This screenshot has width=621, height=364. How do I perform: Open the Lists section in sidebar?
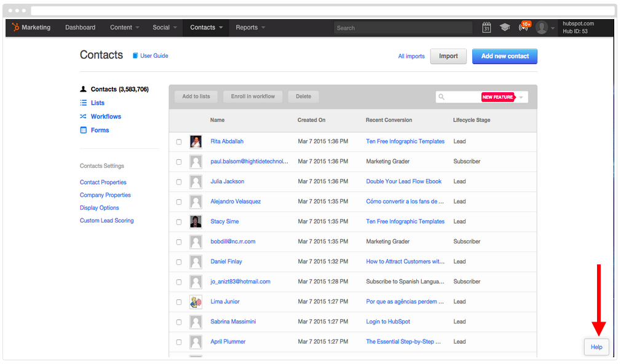click(x=98, y=103)
